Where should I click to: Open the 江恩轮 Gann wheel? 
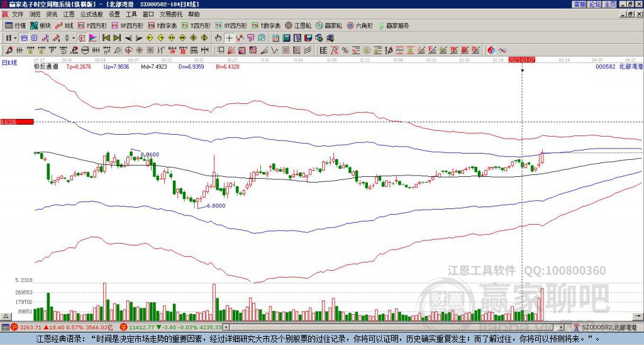[x=297, y=26]
